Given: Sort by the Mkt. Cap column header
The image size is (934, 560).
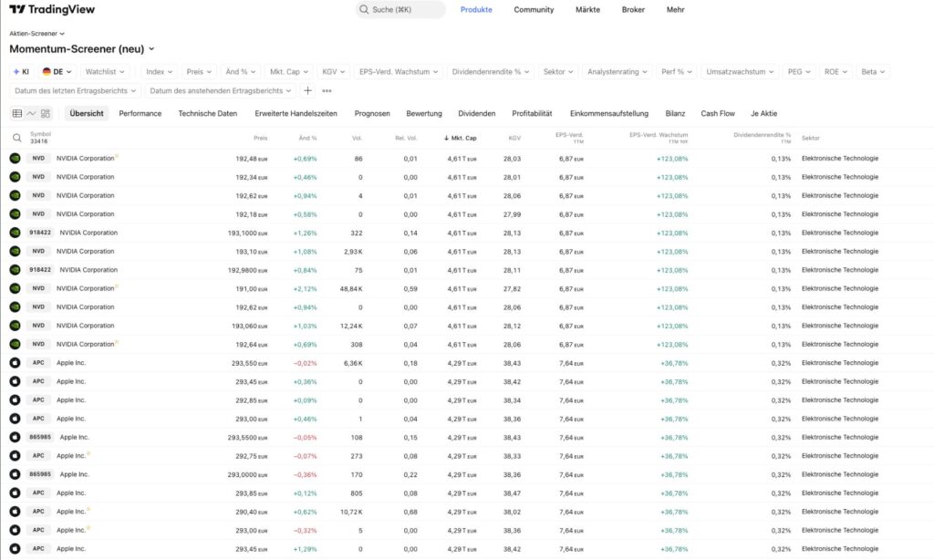Looking at the screenshot, I should (461, 139).
